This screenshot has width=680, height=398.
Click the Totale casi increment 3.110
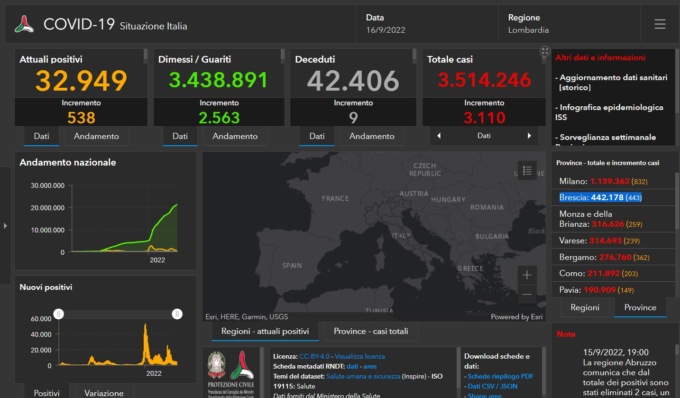coord(484,118)
